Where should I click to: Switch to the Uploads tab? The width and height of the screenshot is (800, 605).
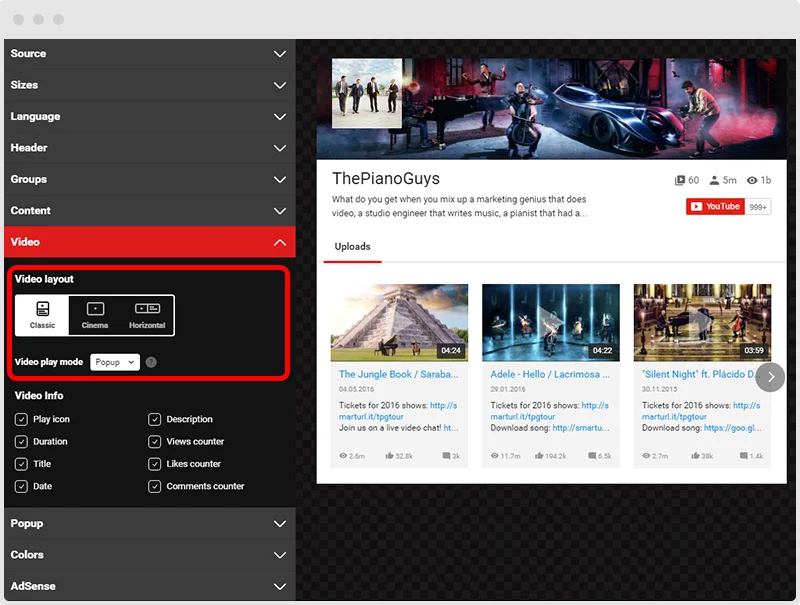tap(353, 246)
